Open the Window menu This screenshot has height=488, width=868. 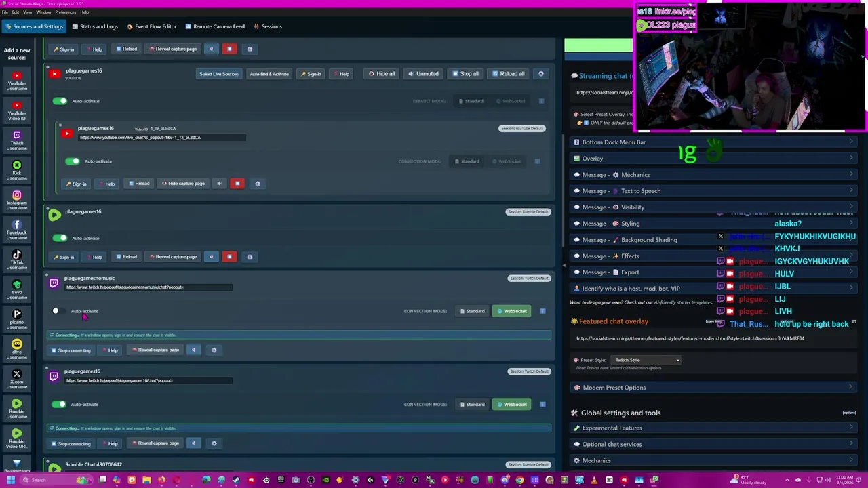(x=43, y=12)
